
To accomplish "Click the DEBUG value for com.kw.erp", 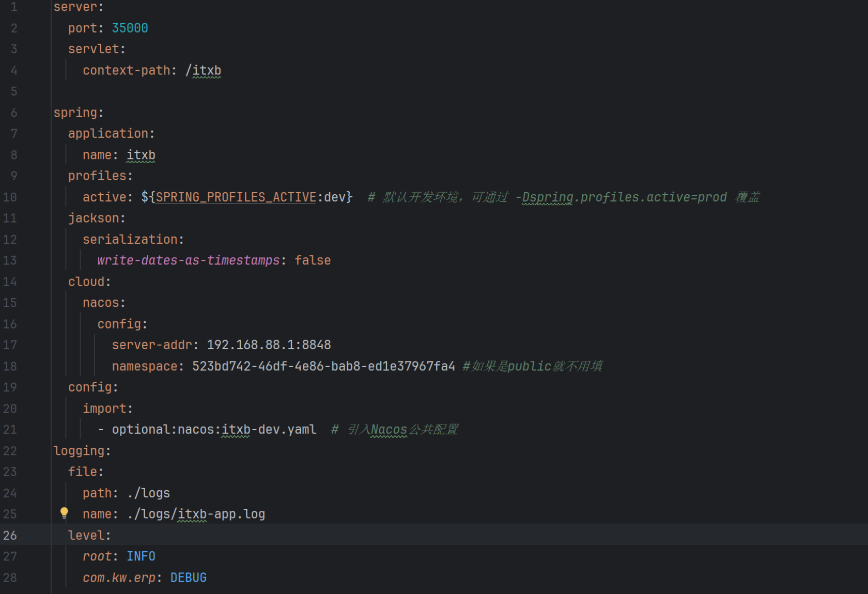I will [x=188, y=577].
